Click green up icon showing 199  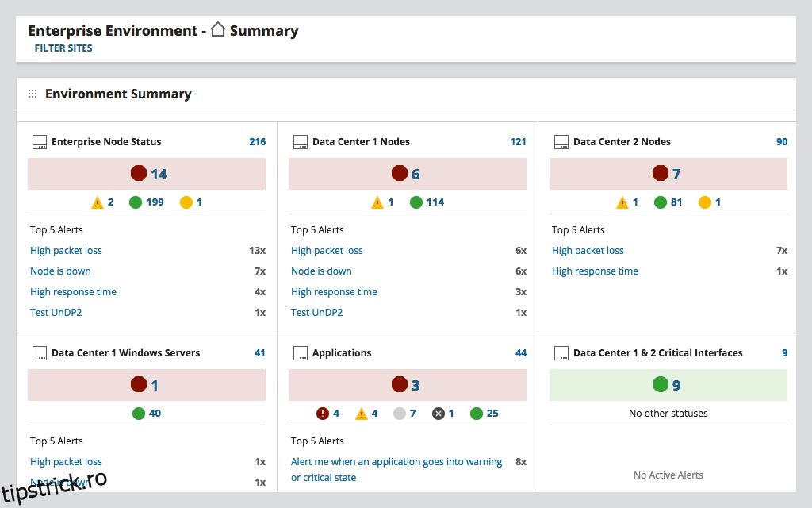[136, 202]
